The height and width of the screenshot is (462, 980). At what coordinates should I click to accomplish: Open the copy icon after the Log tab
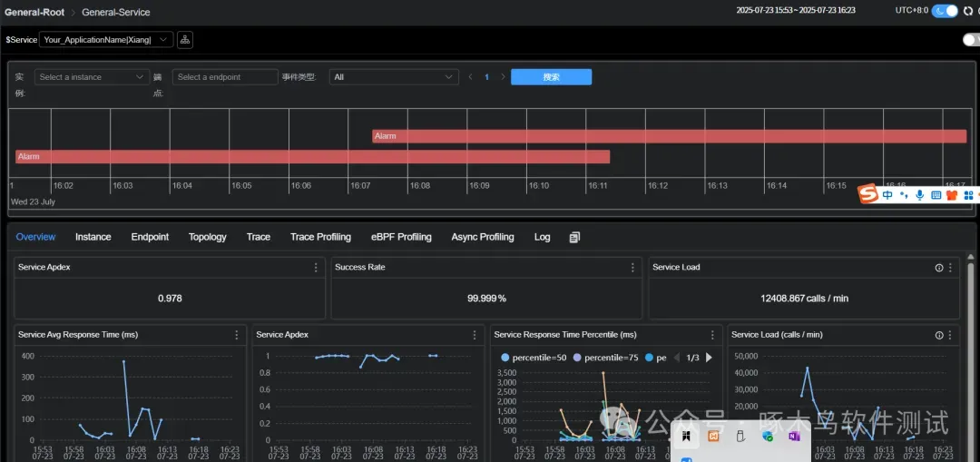pyautogui.click(x=574, y=237)
